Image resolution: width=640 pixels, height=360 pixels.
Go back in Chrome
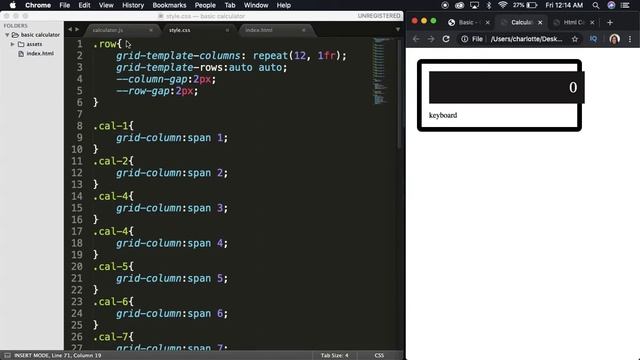pyautogui.click(x=416, y=39)
